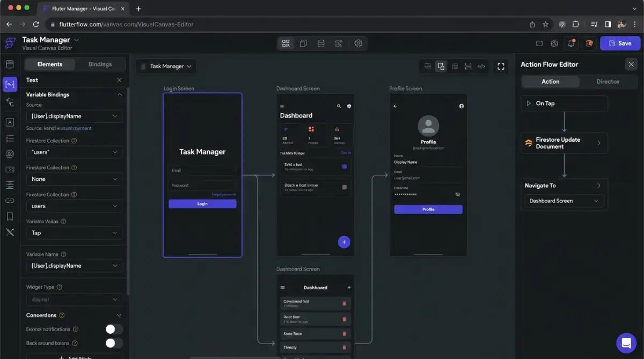Open the widget tree grid icon in top toolbar
Viewport: 644px width, 359px height.
[x=286, y=43]
